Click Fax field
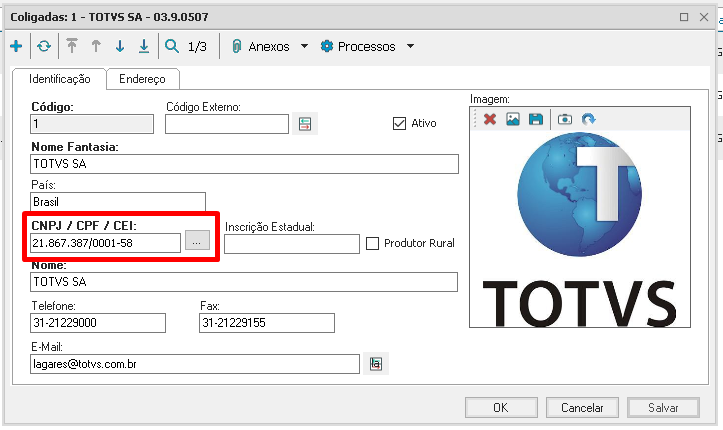Screen dimensions: 723x430 (x=267, y=323)
